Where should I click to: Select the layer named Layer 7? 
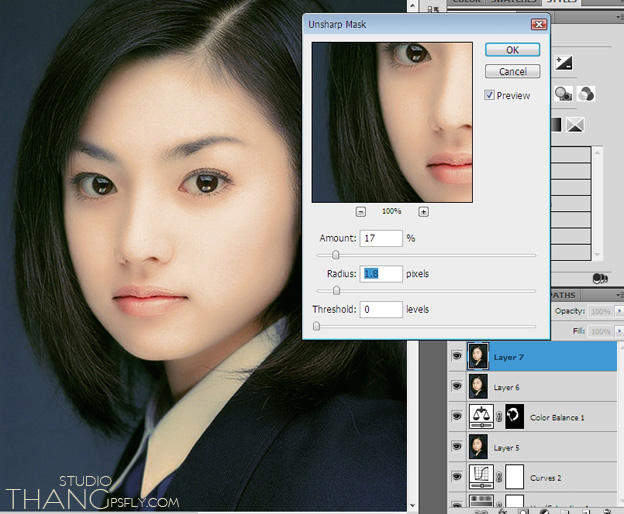point(509,357)
